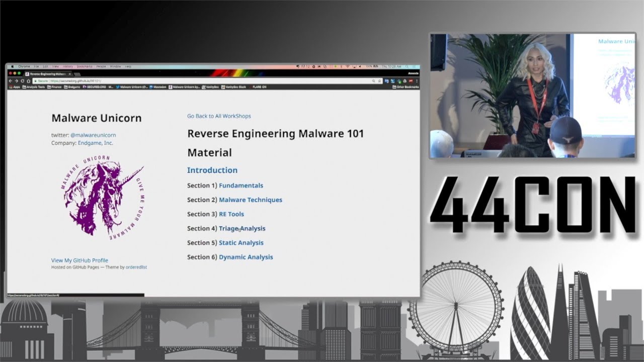The height and width of the screenshot is (362, 644).
Task: Open the Static Analysis section link
Action: [x=241, y=243]
